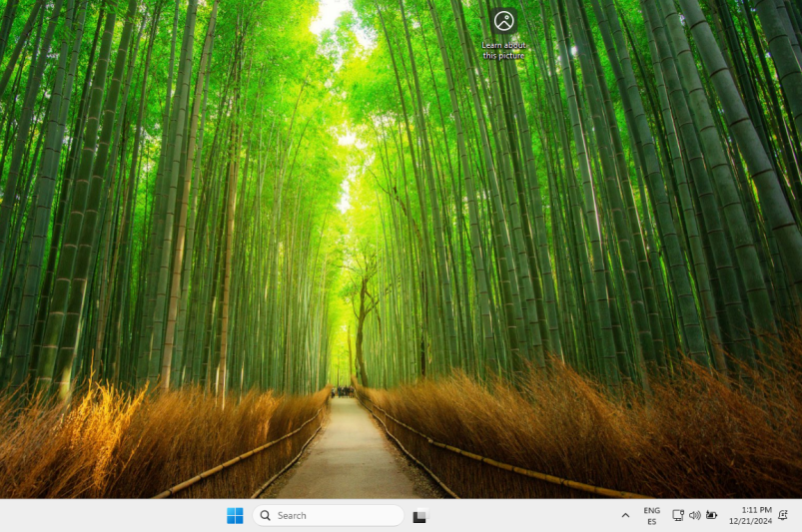The height and width of the screenshot is (532, 802).
Task: Open volume control from speaker icon
Action: coord(694,515)
